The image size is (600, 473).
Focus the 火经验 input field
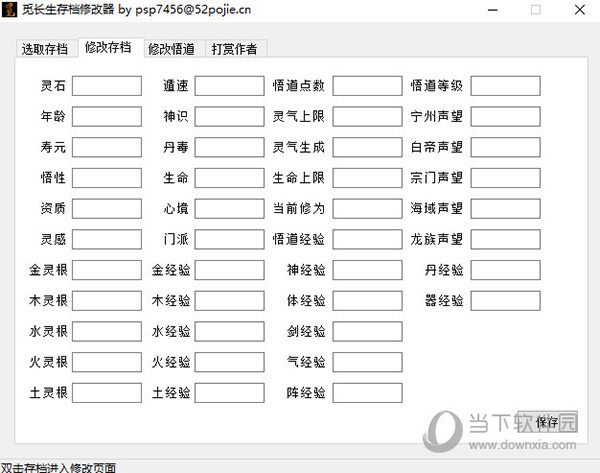pos(229,362)
